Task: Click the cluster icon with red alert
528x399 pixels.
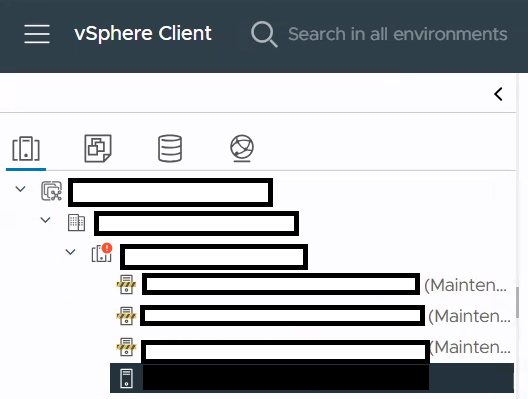Action: [102, 253]
